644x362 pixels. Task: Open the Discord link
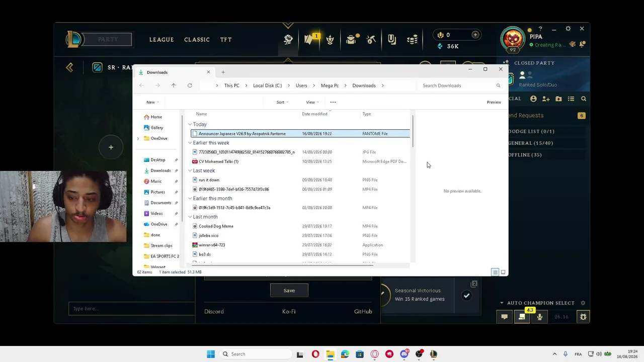coord(214,312)
